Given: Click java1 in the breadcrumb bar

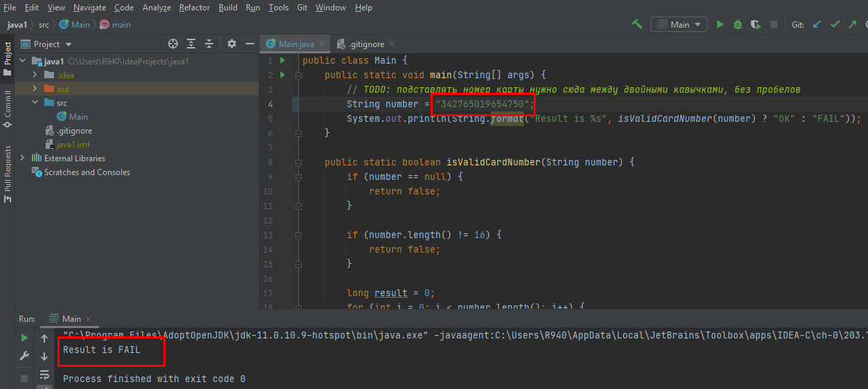Looking at the screenshot, I should [17, 24].
